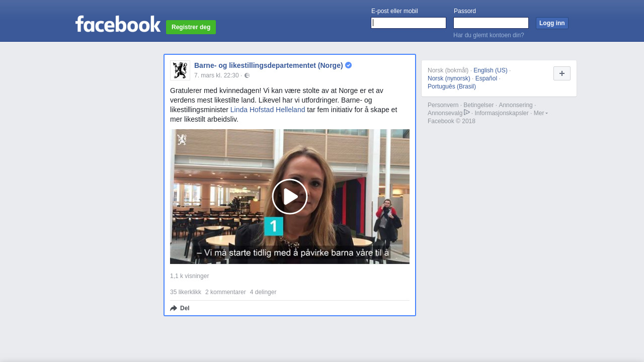
Task: Click the AdChoices triangle icon
Action: pyautogui.click(x=467, y=112)
